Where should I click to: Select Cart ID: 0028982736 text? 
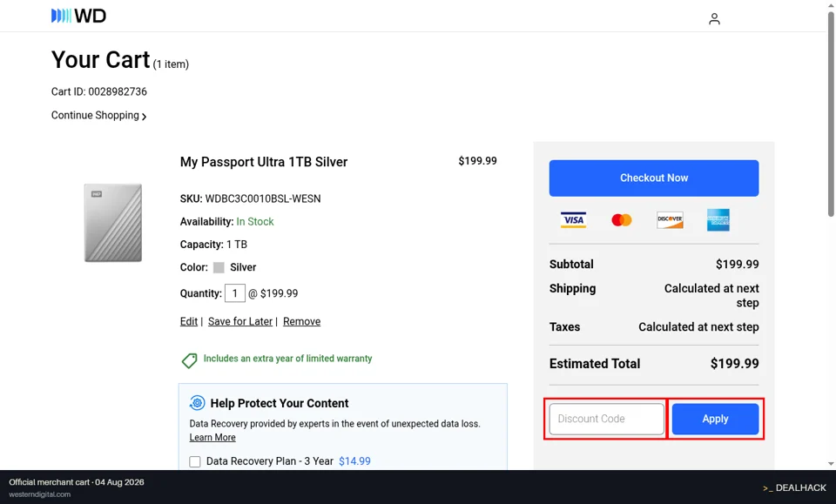pos(98,91)
